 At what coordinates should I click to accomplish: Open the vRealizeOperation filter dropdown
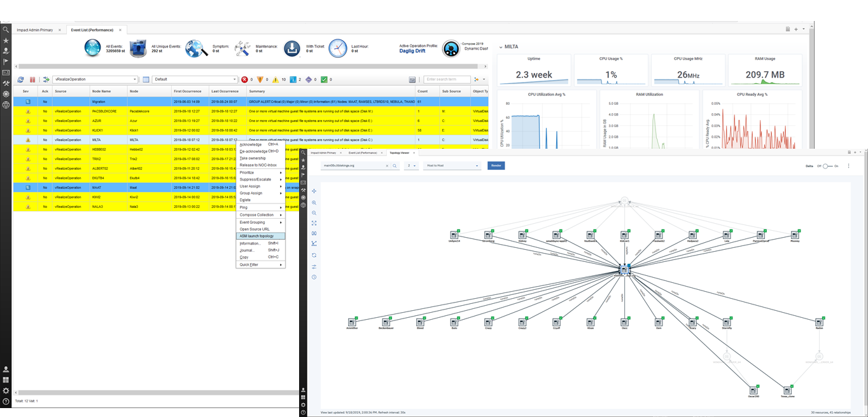point(95,79)
